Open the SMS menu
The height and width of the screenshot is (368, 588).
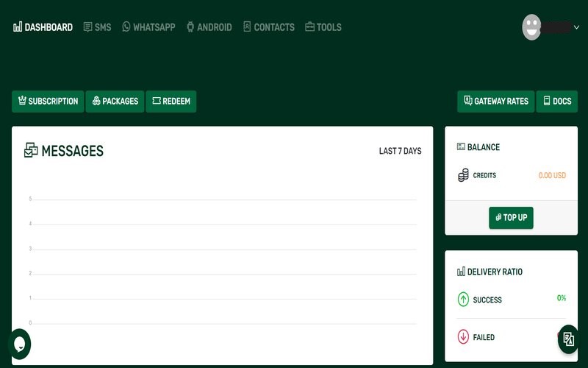click(x=97, y=27)
